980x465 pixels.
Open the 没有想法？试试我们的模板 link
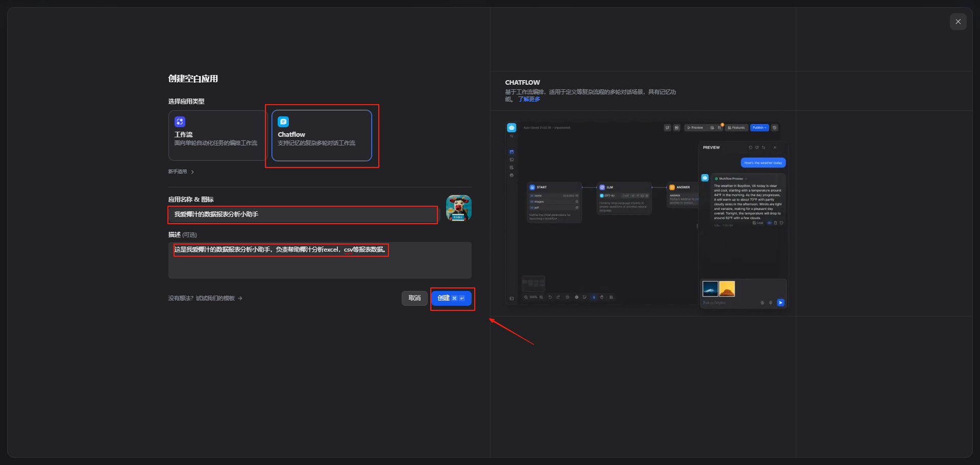click(x=205, y=298)
